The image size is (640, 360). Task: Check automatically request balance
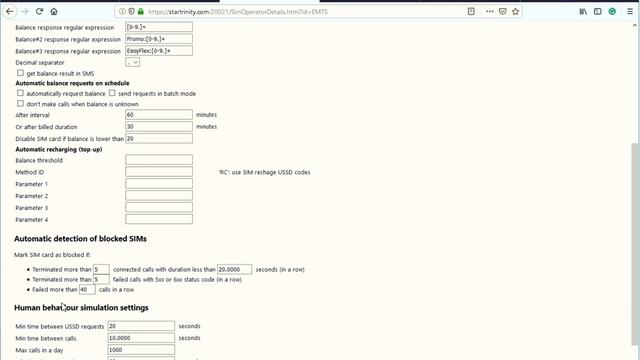(x=20, y=93)
